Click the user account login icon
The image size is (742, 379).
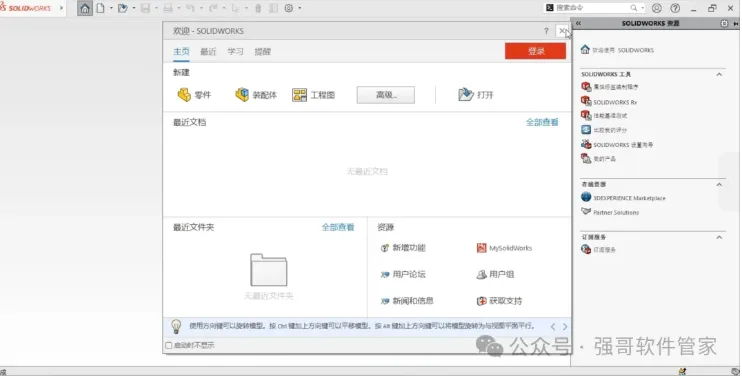657,8
